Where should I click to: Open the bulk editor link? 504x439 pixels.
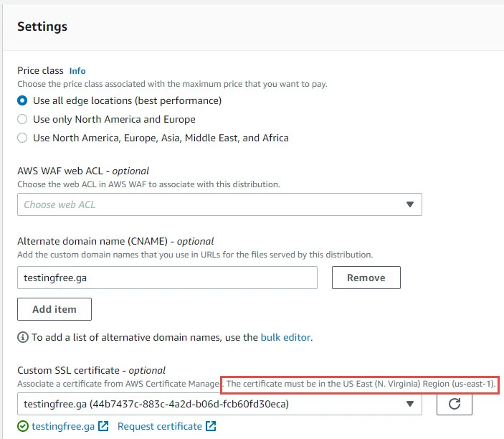coord(285,337)
